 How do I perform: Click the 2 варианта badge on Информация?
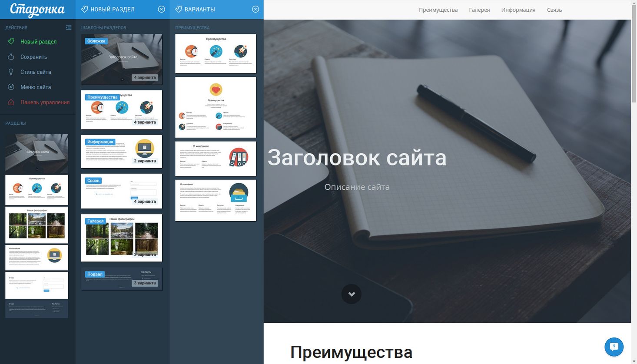(145, 161)
